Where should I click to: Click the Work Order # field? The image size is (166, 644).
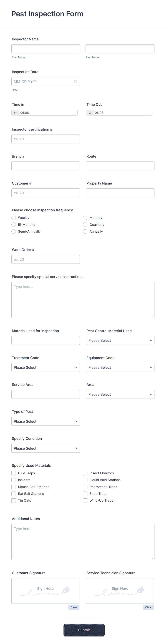(x=46, y=259)
